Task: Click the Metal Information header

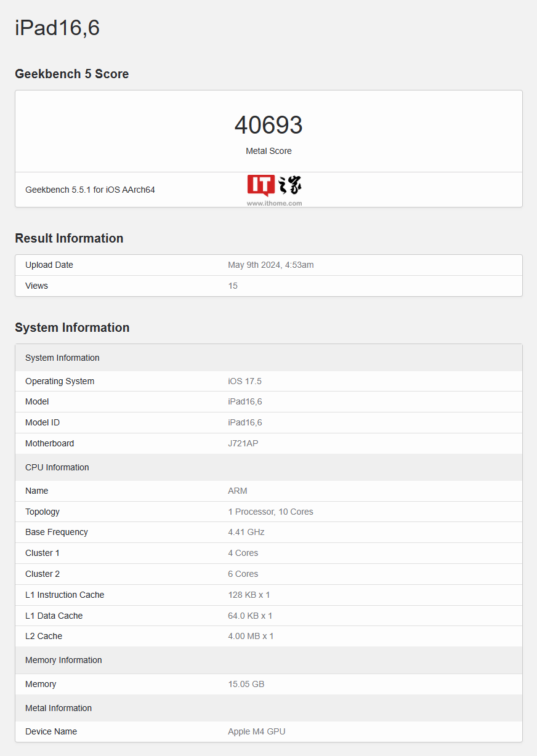Action: click(x=58, y=708)
